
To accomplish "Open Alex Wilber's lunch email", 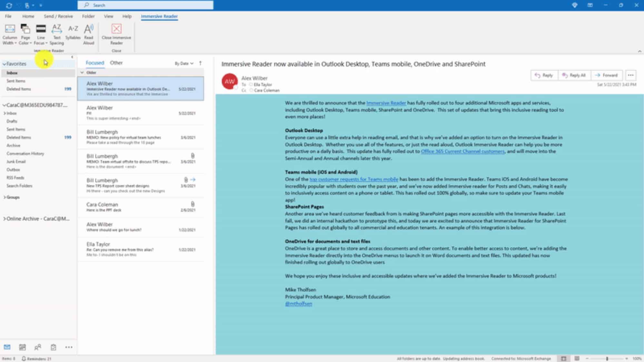I will 141,227.
